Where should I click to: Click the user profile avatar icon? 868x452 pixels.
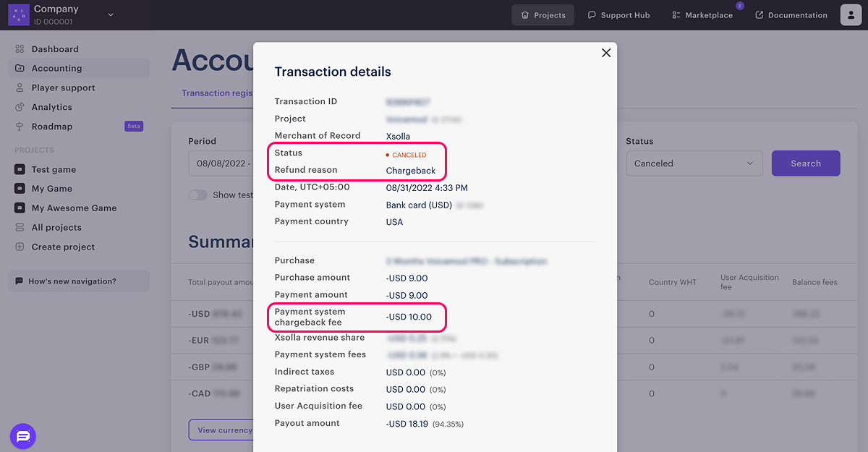851,15
